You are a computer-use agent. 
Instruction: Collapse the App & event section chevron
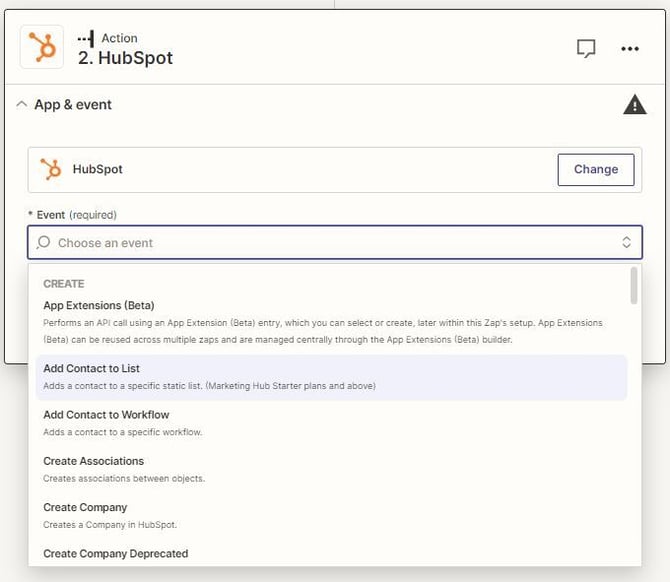22,104
